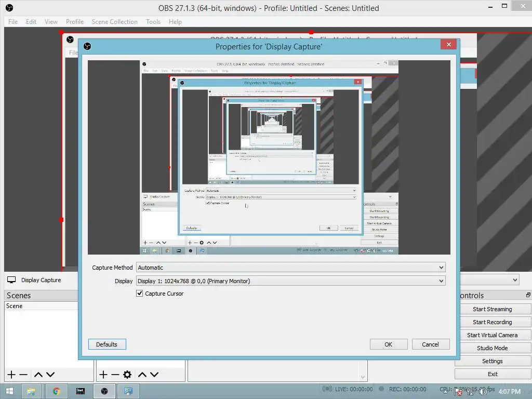The width and height of the screenshot is (532, 399).
Task: Open source properties gear icon
Action: [x=127, y=375]
